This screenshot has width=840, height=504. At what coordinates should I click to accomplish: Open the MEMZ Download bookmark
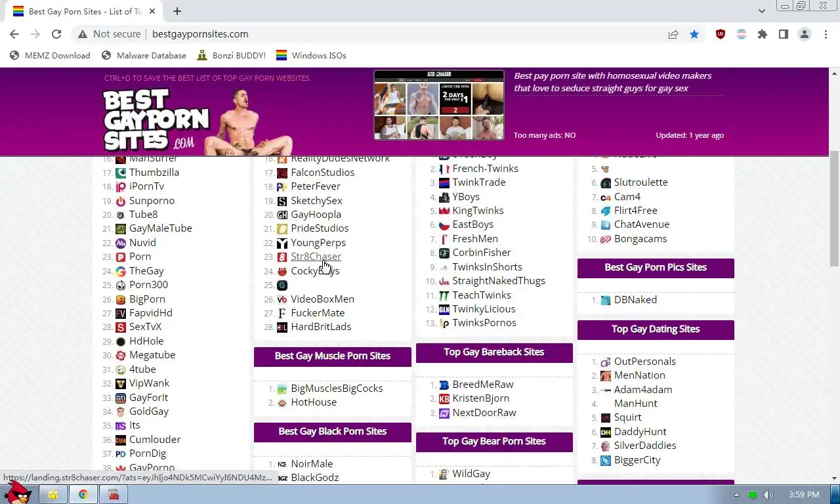tap(51, 55)
